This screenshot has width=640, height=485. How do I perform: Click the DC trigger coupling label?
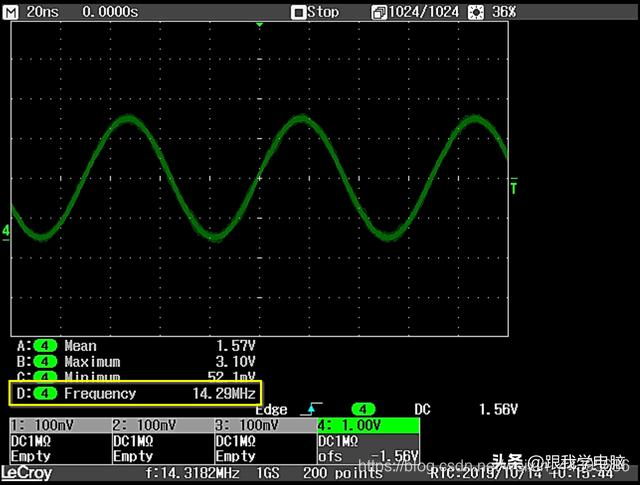tap(422, 409)
